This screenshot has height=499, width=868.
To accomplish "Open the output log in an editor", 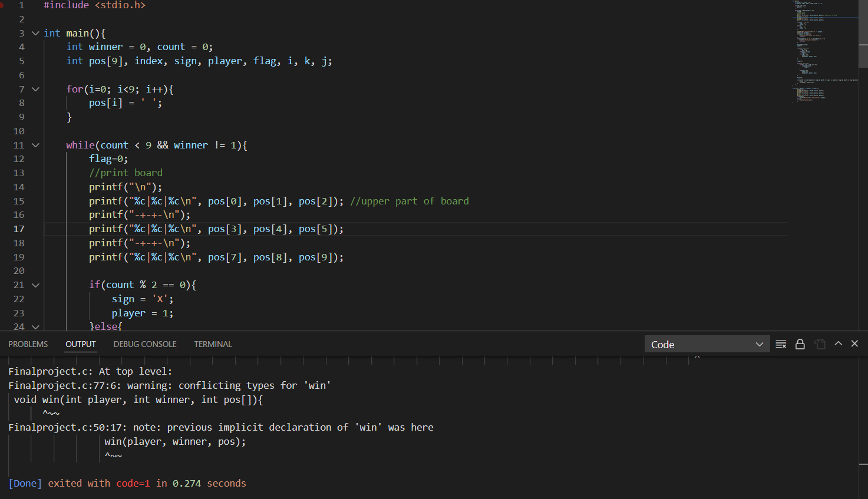I will point(819,343).
